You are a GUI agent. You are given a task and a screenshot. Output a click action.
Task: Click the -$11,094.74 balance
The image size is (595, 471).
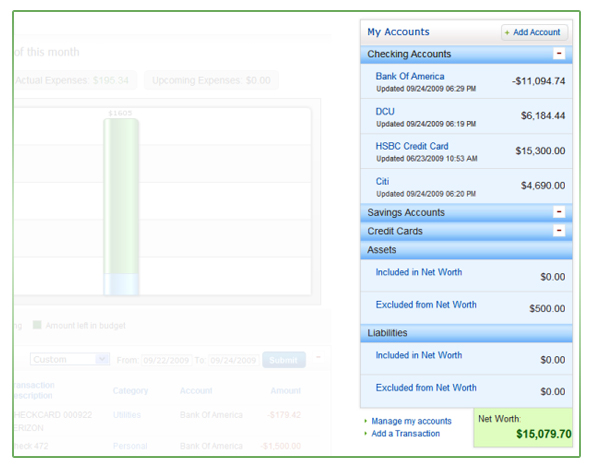tap(538, 81)
